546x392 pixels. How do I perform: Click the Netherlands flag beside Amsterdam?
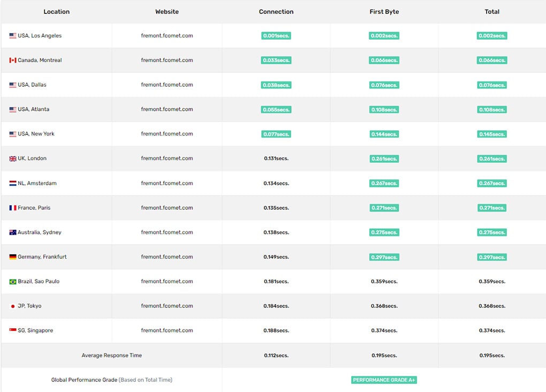coord(13,183)
